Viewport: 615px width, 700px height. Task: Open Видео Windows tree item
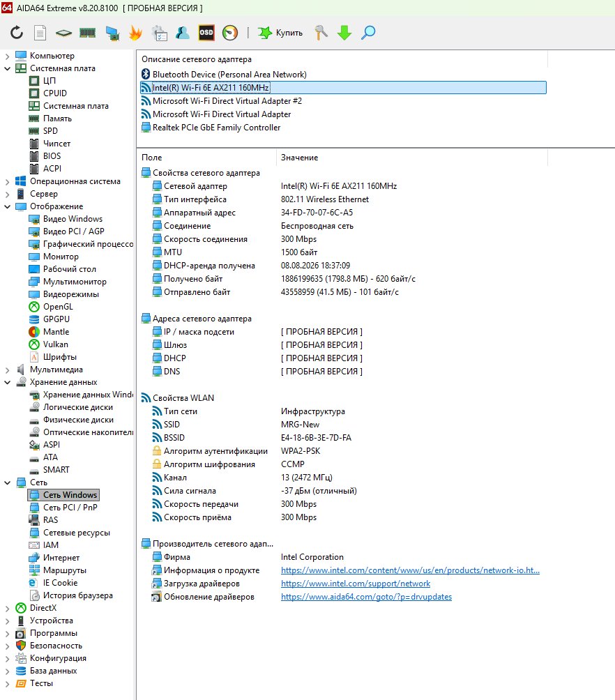coord(73,219)
